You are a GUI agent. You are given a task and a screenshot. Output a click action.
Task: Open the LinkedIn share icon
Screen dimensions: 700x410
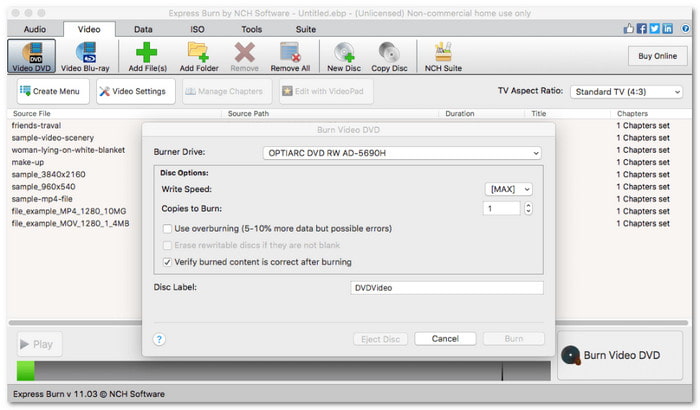click(x=667, y=29)
